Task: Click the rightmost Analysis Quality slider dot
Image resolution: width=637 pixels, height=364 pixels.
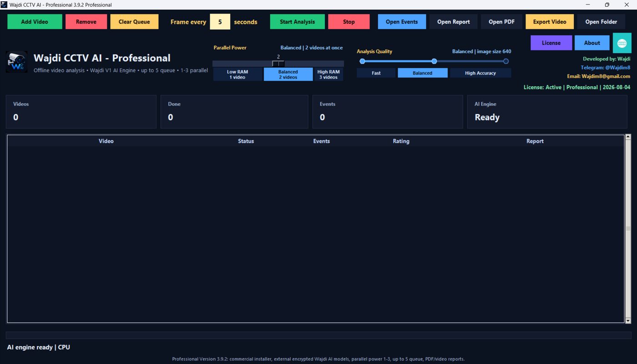Action: click(x=506, y=61)
